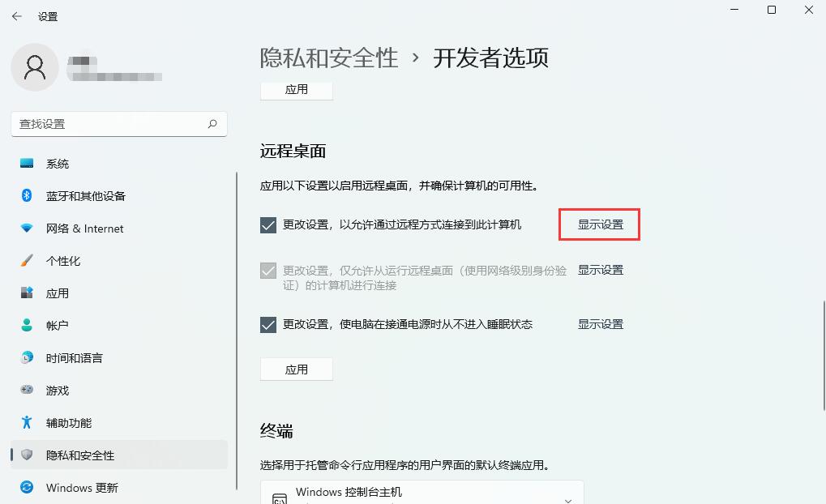
Task: Open 网络 & Internet settings
Action: (x=119, y=229)
